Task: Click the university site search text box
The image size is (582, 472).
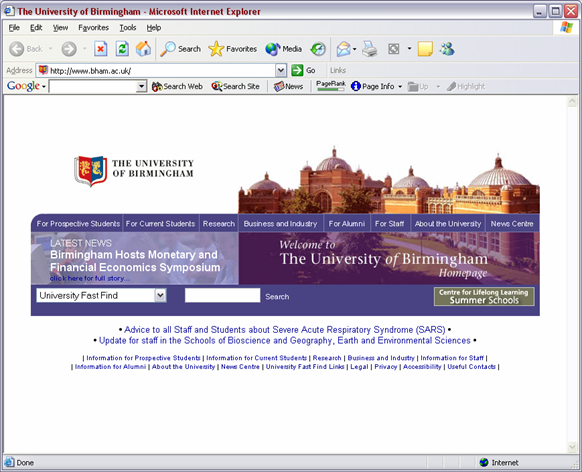Action: click(222, 295)
